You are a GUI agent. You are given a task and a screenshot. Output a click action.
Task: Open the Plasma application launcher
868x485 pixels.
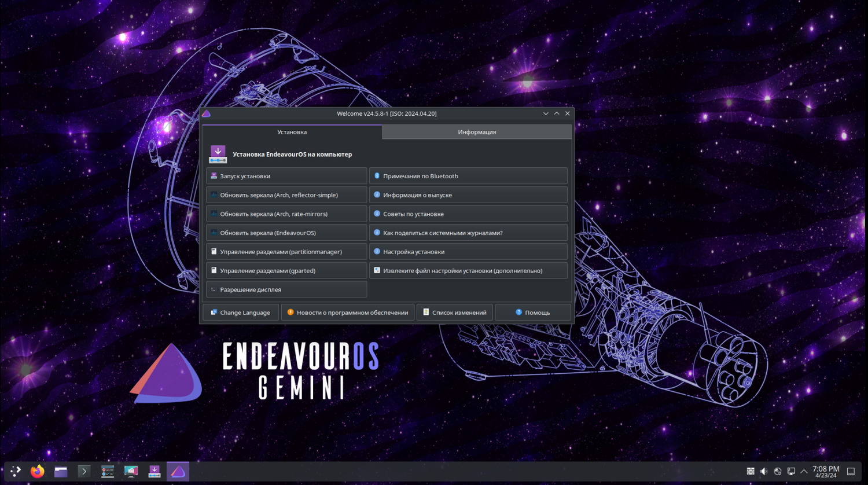point(16,471)
